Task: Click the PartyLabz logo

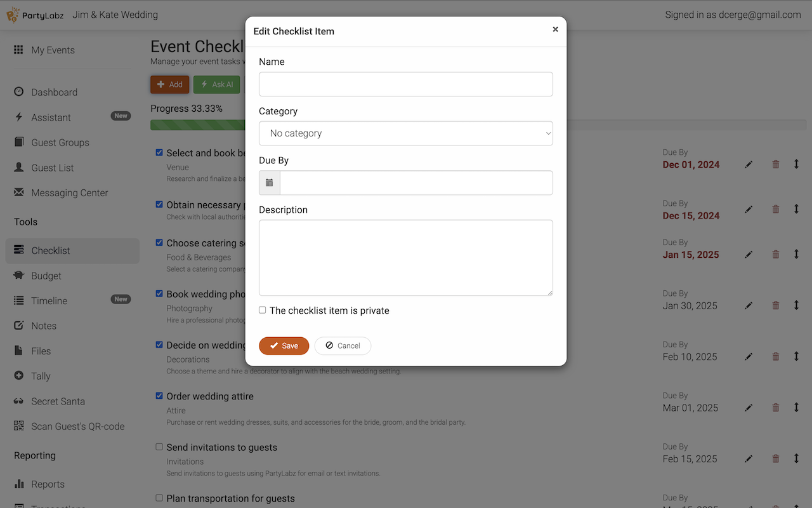Action: pyautogui.click(x=36, y=15)
